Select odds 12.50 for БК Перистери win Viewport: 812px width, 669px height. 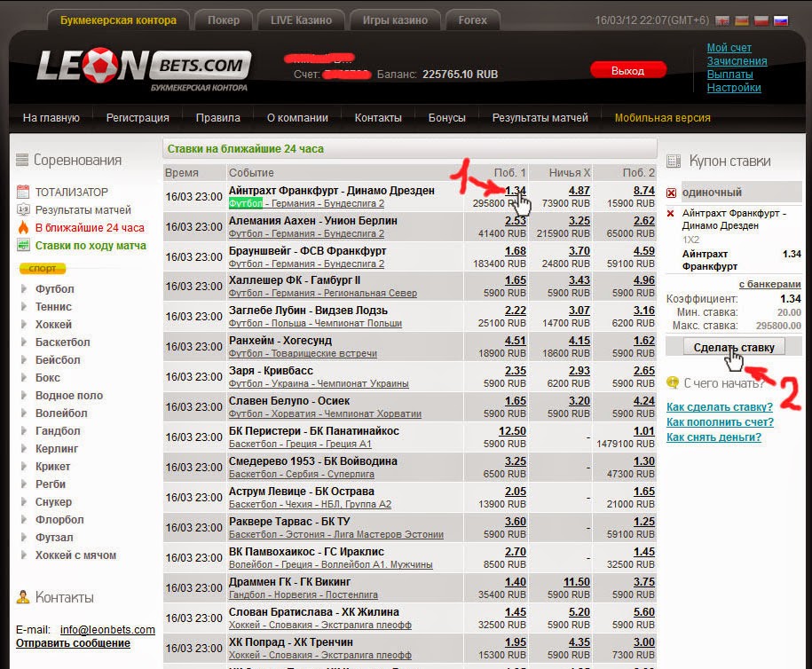512,431
